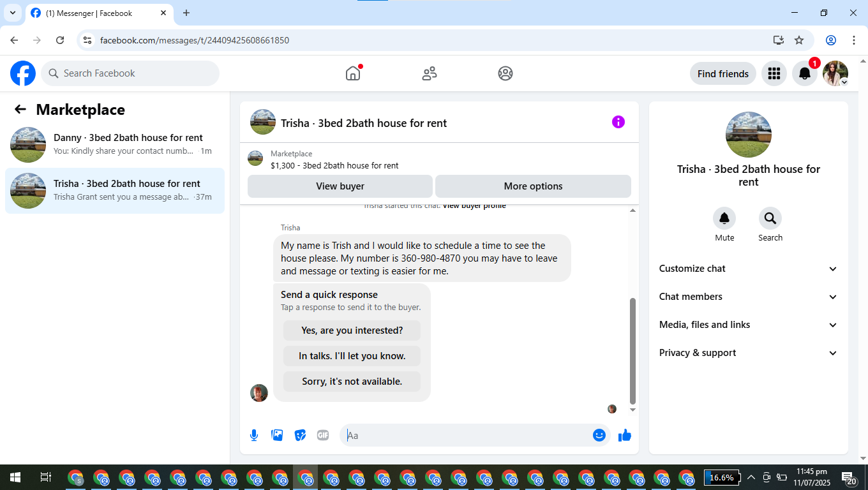The width and height of the screenshot is (868, 490).
Task: Expand Media, files and links section
Action: coord(749,325)
